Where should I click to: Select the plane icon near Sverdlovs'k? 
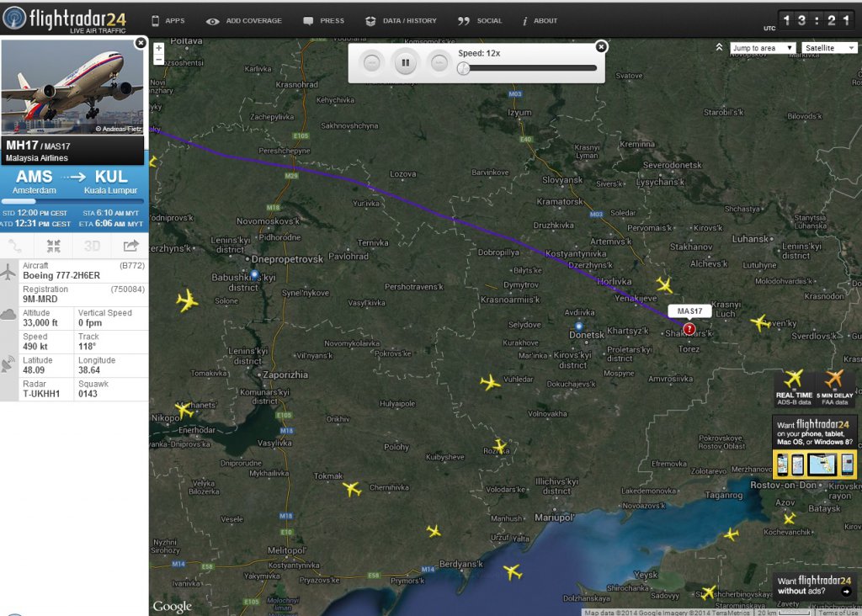[760, 322]
